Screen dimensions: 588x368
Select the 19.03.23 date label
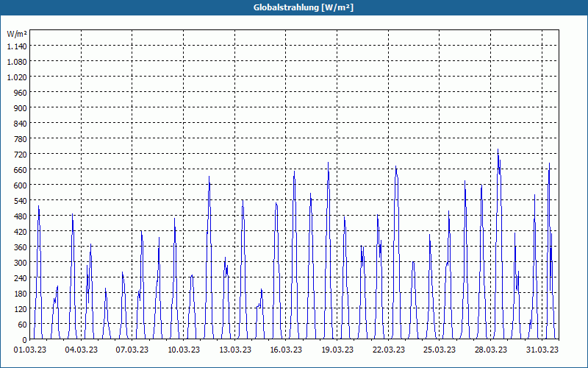click(337, 350)
